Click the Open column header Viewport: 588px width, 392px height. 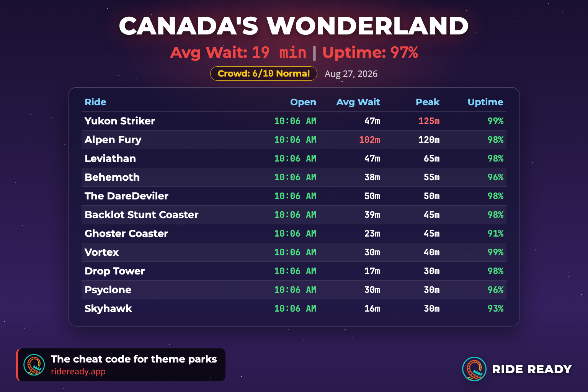tap(303, 102)
